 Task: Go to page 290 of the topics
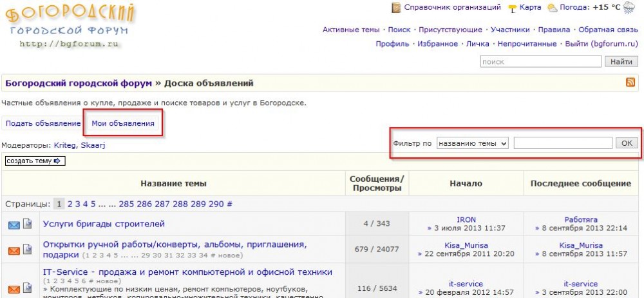tap(216, 204)
